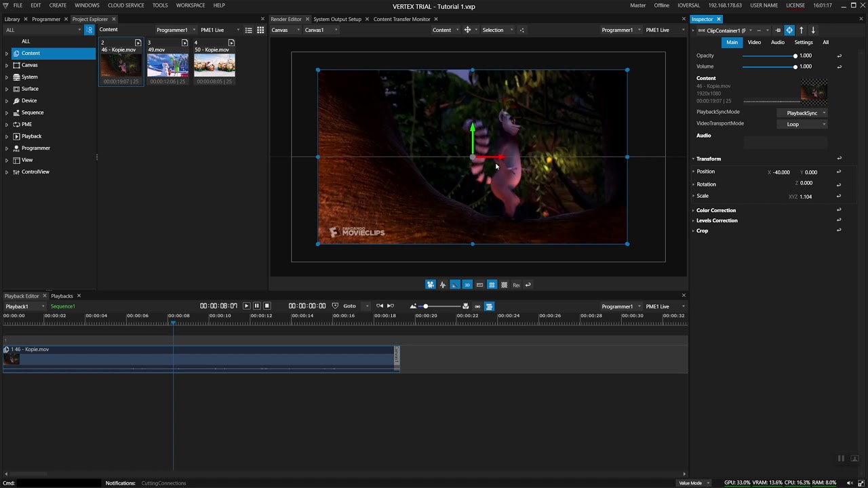868x488 pixels.
Task: Jump to previous cue marker icon
Action: [x=380, y=306]
